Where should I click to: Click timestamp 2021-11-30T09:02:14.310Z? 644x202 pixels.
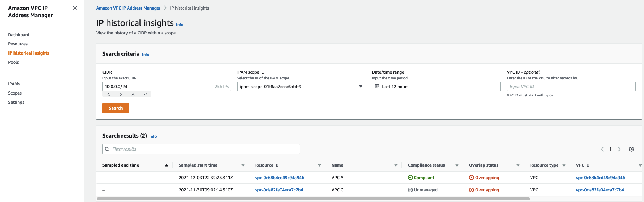[206, 190]
